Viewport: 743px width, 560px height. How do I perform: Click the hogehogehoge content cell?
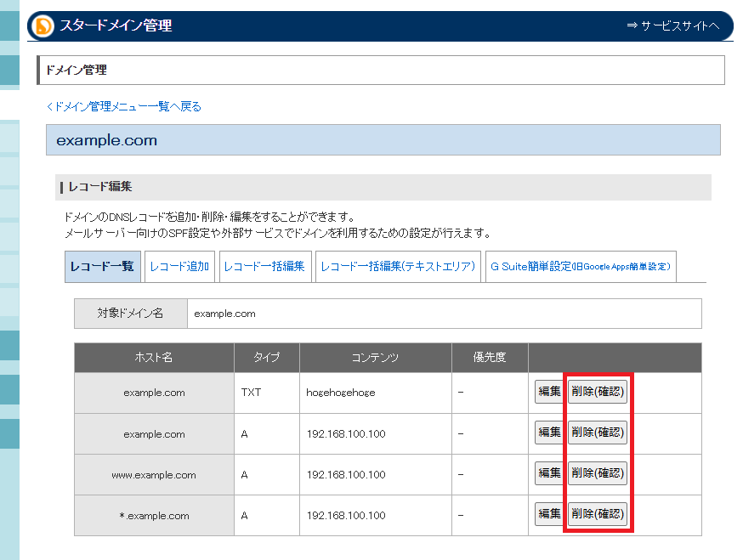coord(375,393)
